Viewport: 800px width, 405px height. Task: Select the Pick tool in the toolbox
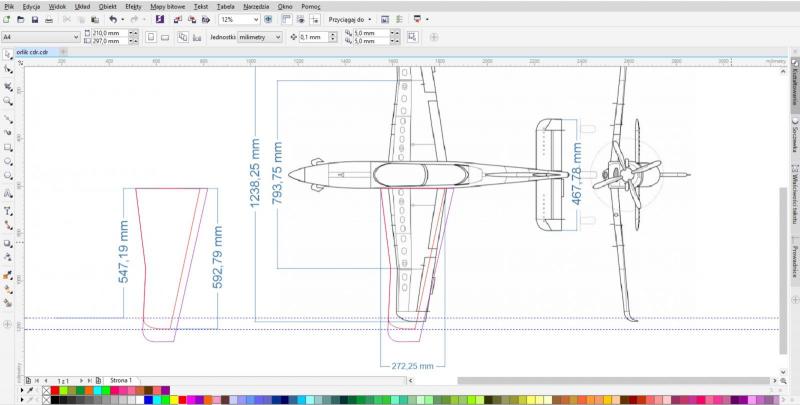click(8, 54)
